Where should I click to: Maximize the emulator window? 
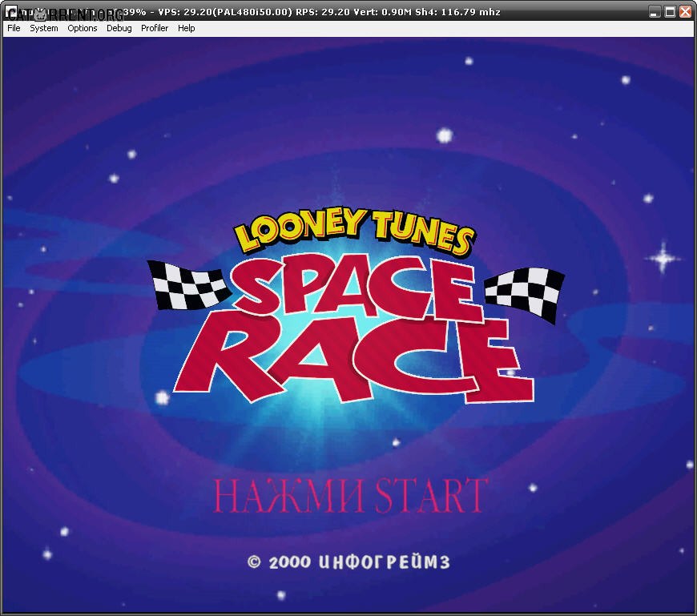point(670,11)
